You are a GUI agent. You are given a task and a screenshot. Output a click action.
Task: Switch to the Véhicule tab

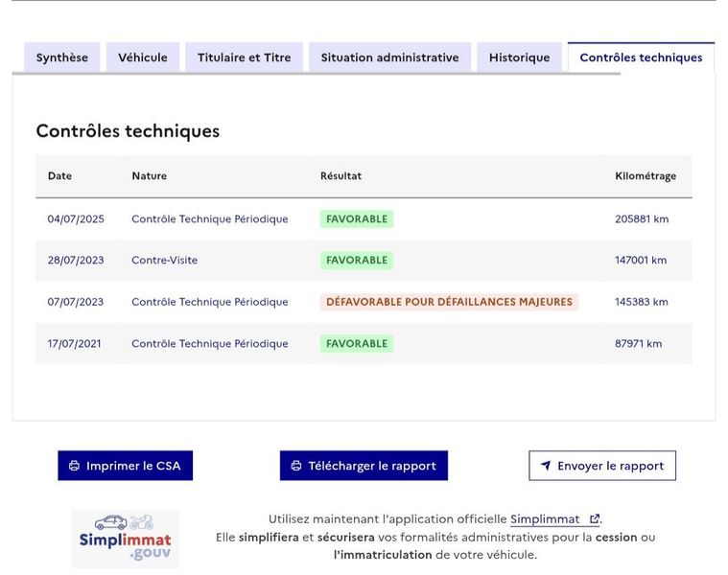pos(143,57)
